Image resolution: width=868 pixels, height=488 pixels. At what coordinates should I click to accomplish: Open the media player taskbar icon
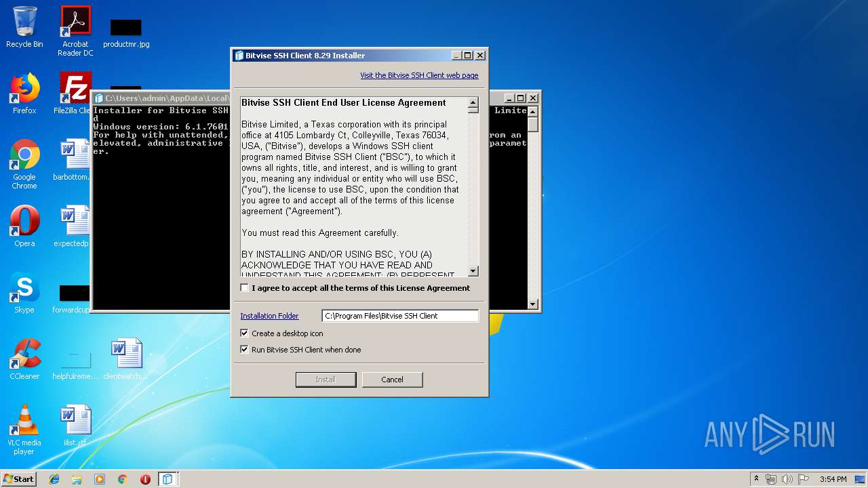click(x=100, y=479)
